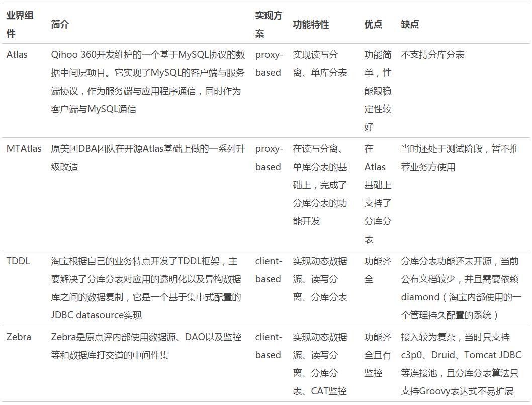Viewport: 532px width, 405px height.
Task: Click the Qihoo 360 description of Atlas
Action: (x=148, y=82)
